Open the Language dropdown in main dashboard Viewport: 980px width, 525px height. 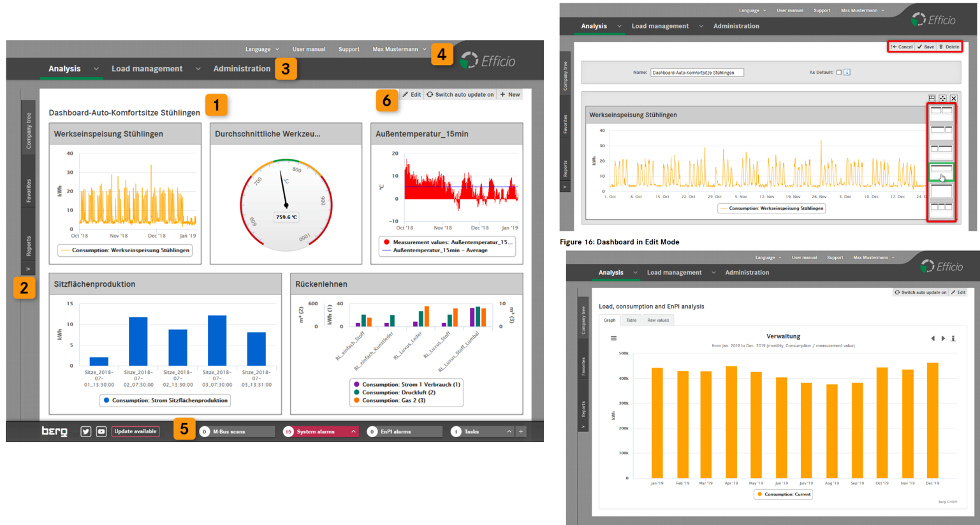tap(261, 49)
